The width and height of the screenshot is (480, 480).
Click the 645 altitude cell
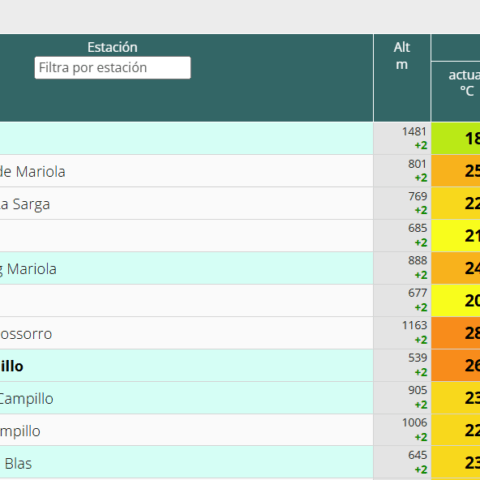click(402, 462)
